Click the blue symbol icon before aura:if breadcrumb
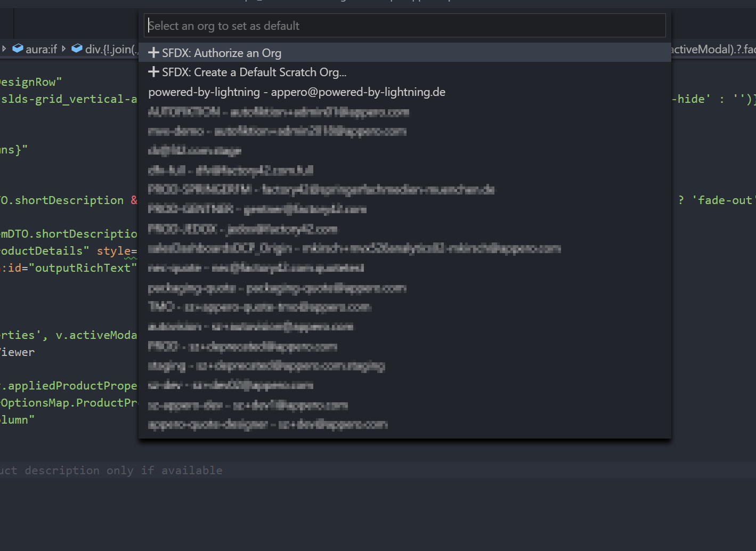 18,48
